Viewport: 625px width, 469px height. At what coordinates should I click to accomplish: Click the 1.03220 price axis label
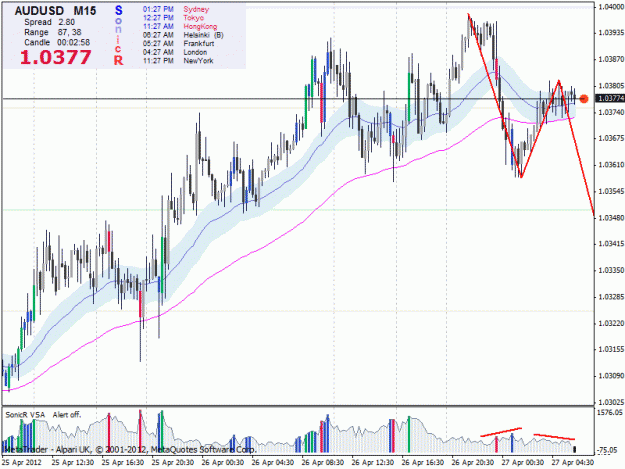(611, 323)
